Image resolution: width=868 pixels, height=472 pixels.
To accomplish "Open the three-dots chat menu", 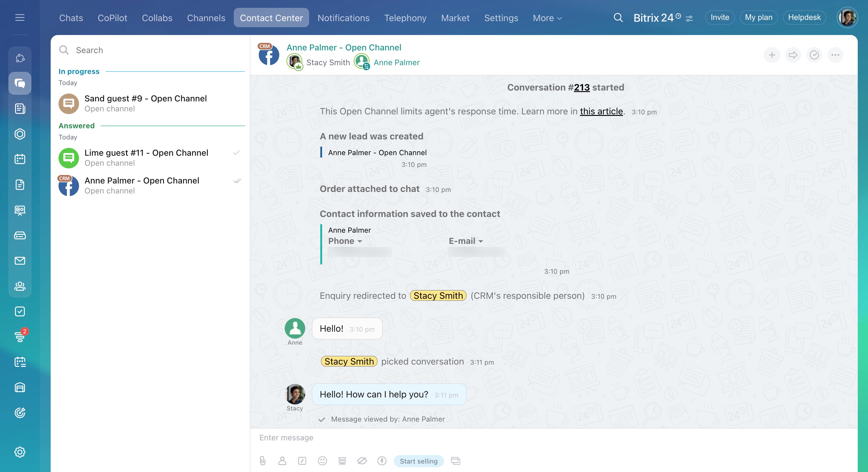I will (x=835, y=55).
